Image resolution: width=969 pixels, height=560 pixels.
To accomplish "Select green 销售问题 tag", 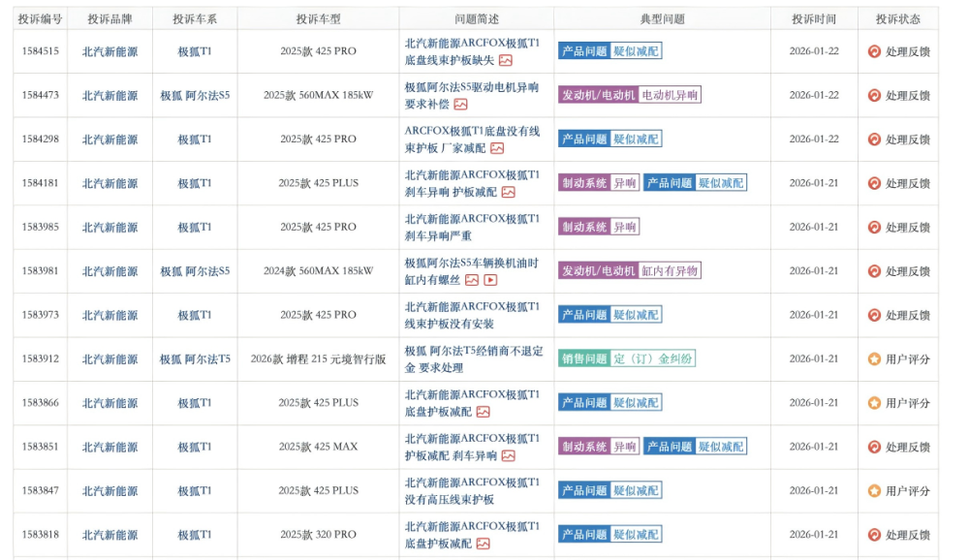I will (584, 358).
